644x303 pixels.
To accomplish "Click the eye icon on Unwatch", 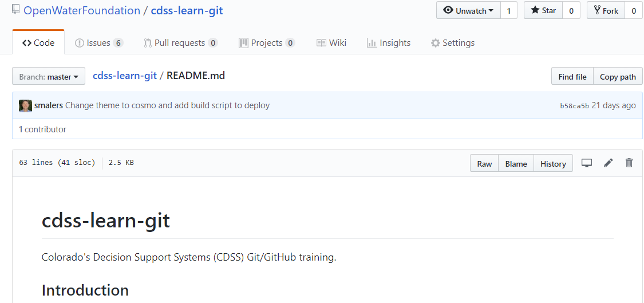I will click(448, 10).
